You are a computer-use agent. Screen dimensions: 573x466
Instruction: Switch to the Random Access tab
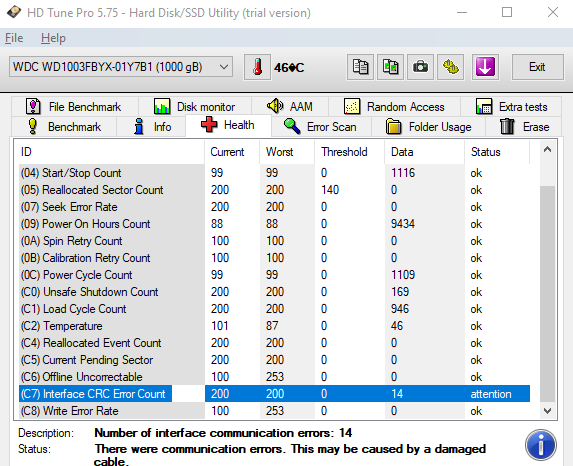394,107
